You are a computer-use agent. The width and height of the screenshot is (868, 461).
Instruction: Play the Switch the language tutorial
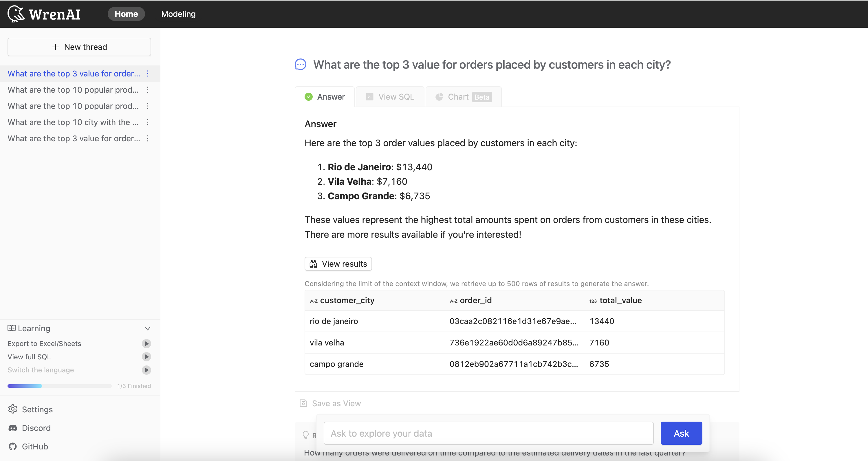146,370
